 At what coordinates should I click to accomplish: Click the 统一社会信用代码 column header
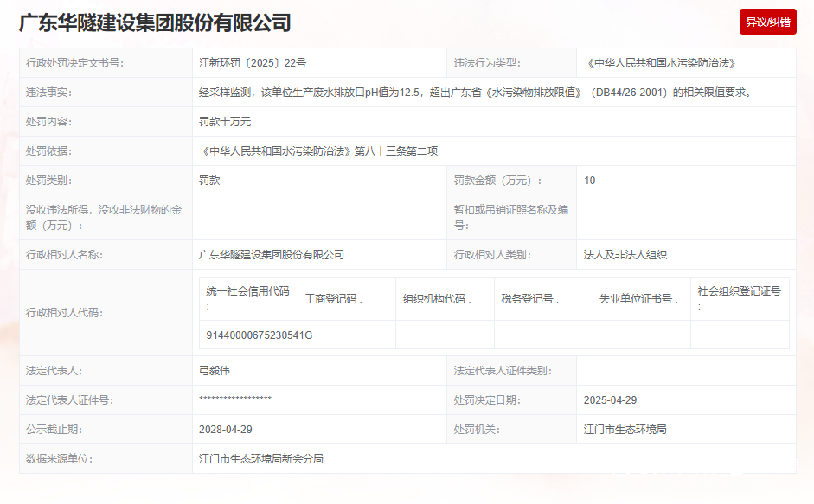coord(248,292)
